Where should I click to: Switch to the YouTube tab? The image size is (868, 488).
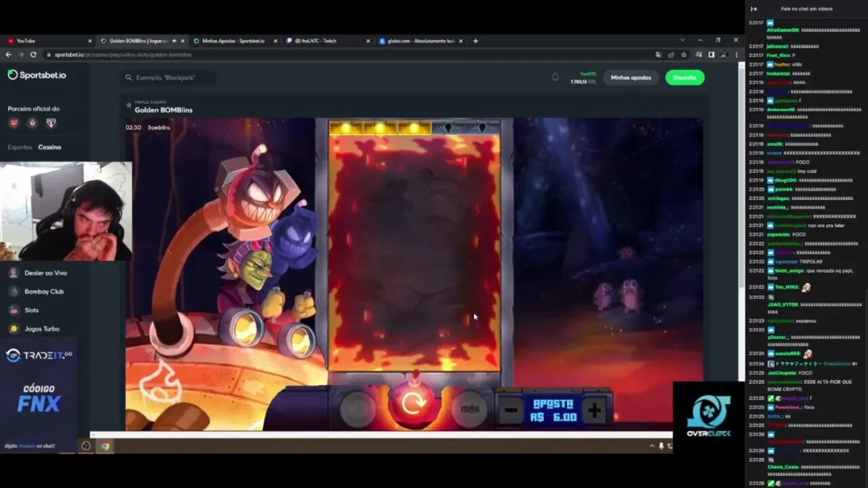pyautogui.click(x=47, y=41)
